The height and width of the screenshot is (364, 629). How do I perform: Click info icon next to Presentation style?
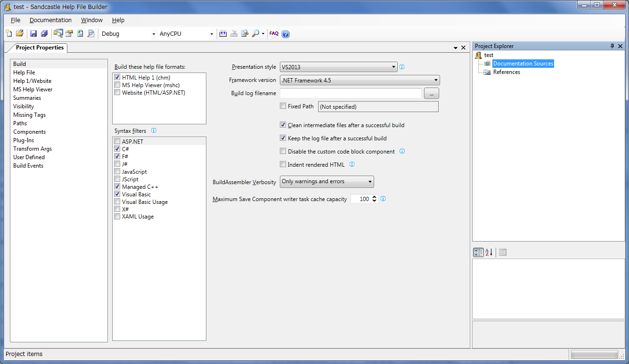[402, 67]
